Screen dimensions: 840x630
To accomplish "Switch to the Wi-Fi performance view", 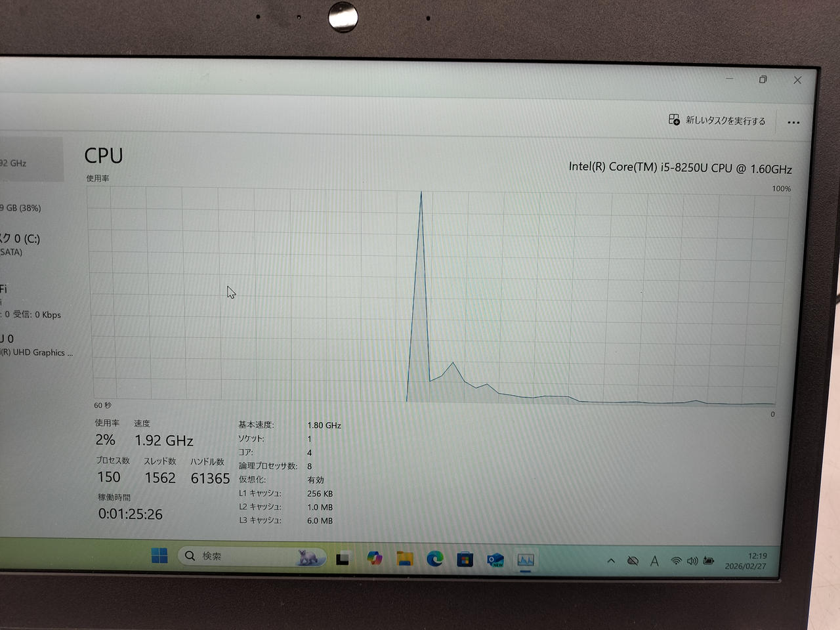I will (26, 302).
